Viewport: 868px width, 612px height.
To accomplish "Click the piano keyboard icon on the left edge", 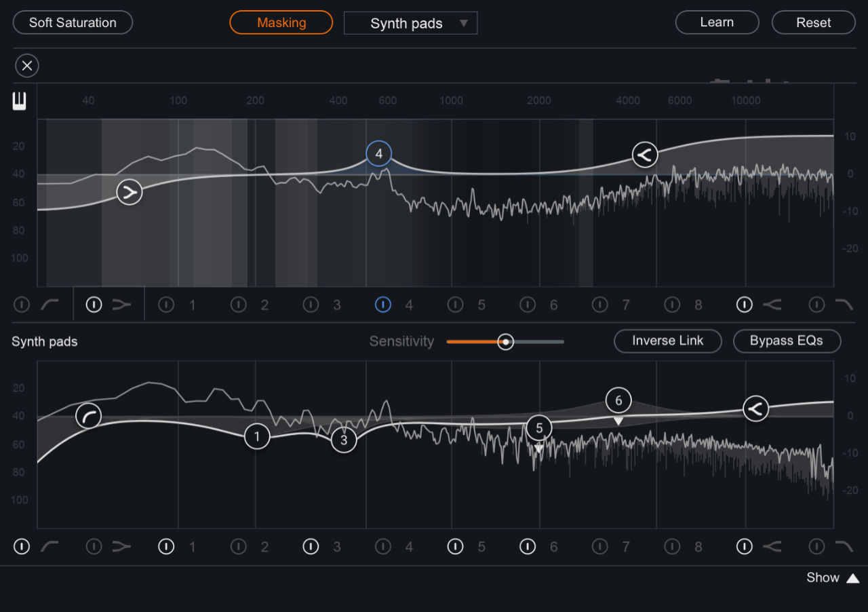I will (18, 100).
